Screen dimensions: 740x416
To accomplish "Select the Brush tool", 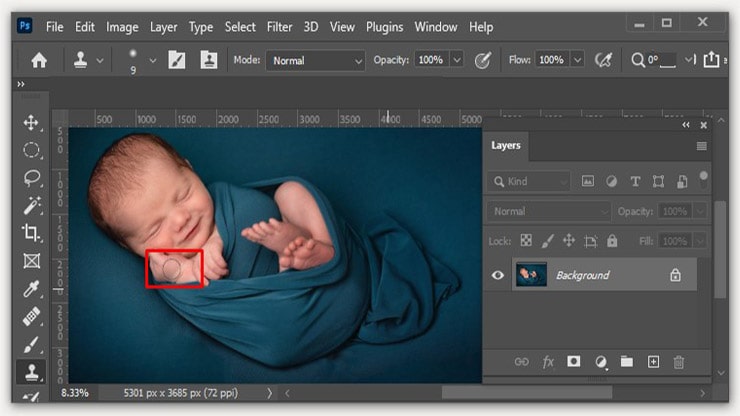I will 31,344.
